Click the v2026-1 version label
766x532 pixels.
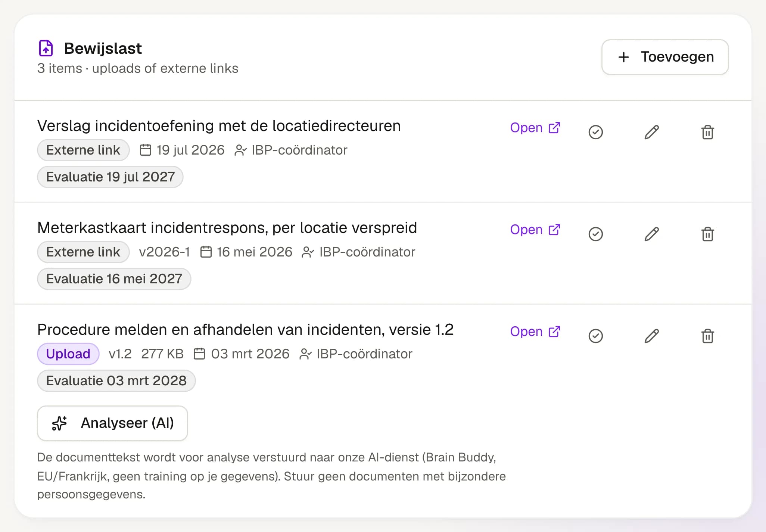(165, 252)
